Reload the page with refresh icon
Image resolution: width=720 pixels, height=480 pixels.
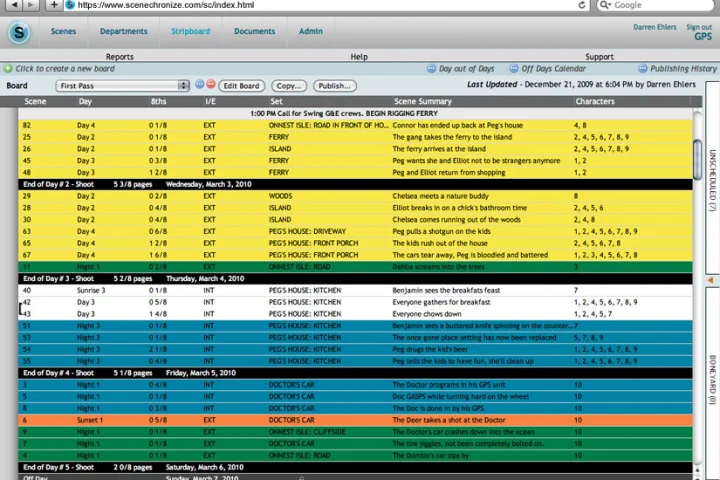pyautogui.click(x=582, y=5)
